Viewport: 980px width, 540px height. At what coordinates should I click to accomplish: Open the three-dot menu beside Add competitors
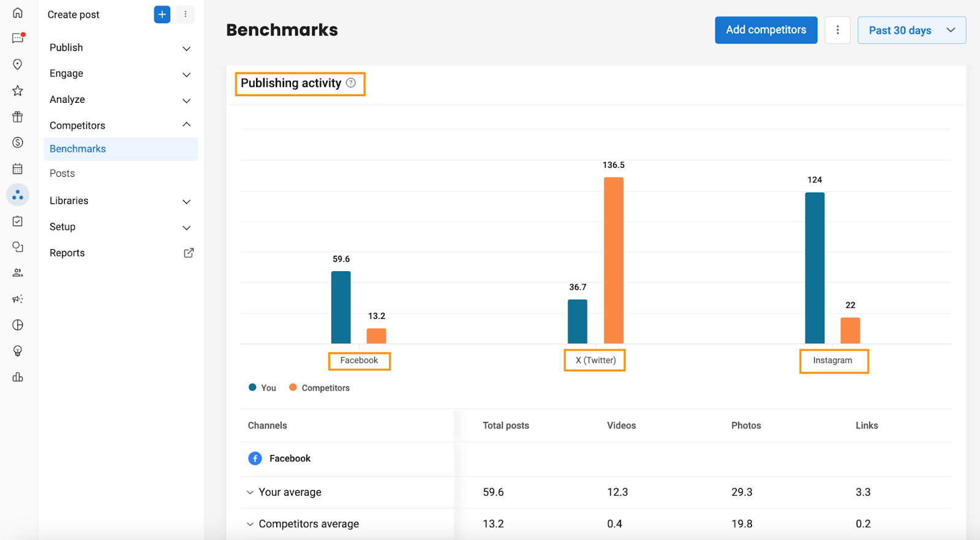click(x=837, y=30)
